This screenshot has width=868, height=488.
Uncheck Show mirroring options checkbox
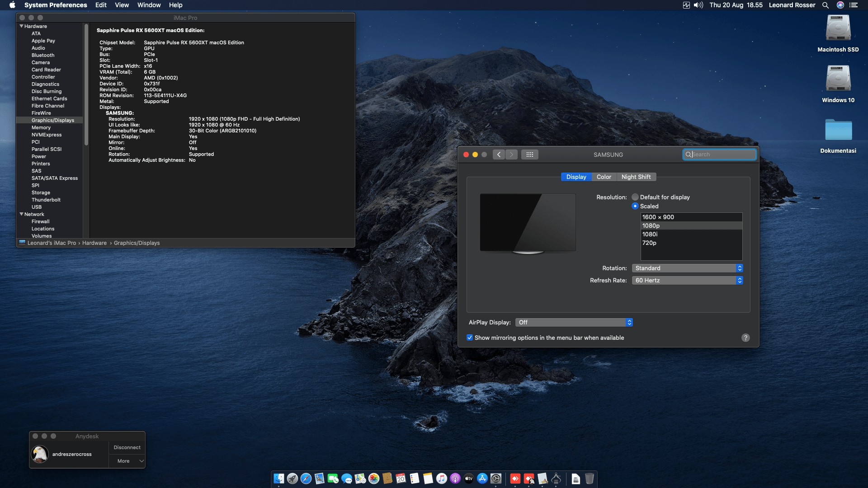click(x=470, y=338)
